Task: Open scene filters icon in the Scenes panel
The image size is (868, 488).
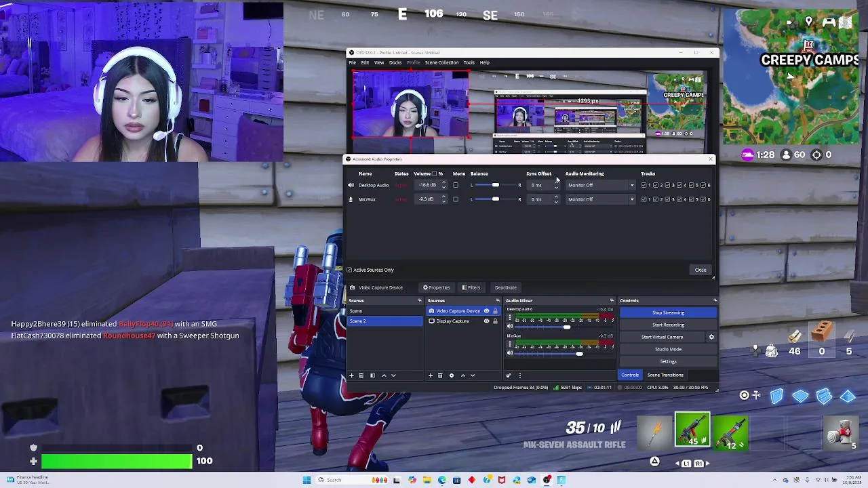Action: (372, 375)
